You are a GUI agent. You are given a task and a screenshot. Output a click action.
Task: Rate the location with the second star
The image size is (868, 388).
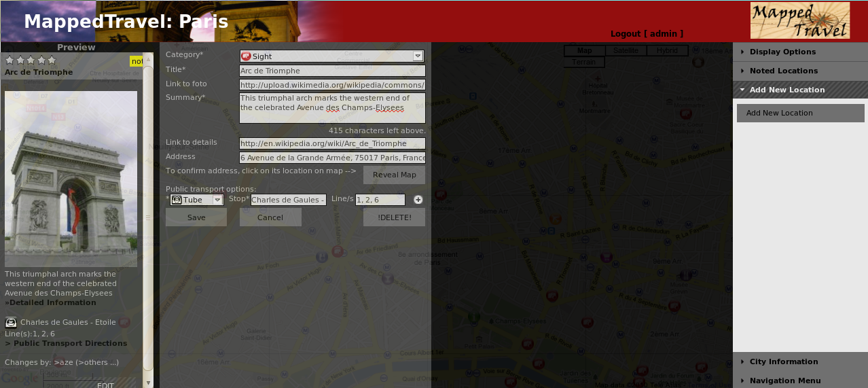tap(20, 60)
